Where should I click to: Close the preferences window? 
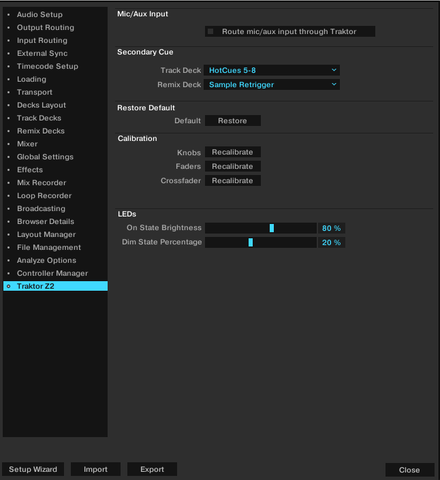[x=410, y=470]
